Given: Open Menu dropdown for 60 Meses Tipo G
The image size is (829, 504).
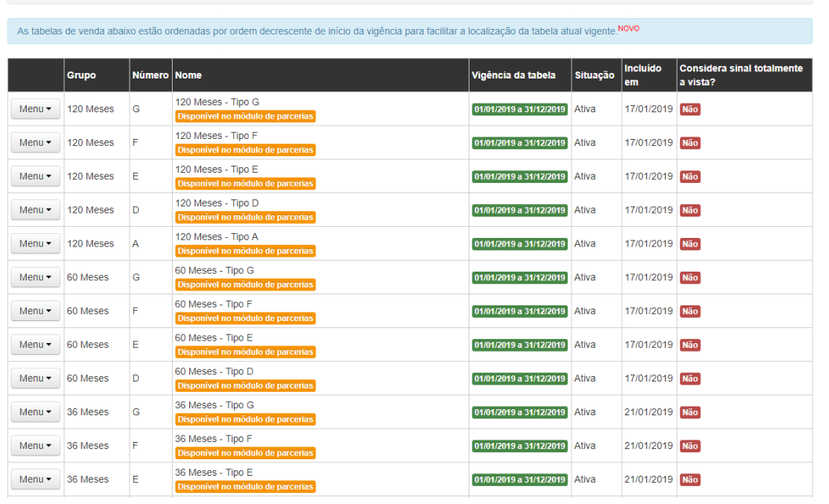Looking at the screenshot, I should pyautogui.click(x=35, y=278).
